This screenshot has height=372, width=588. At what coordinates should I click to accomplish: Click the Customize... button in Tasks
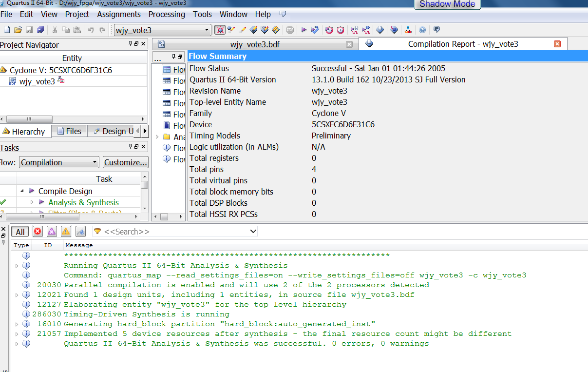(125, 162)
